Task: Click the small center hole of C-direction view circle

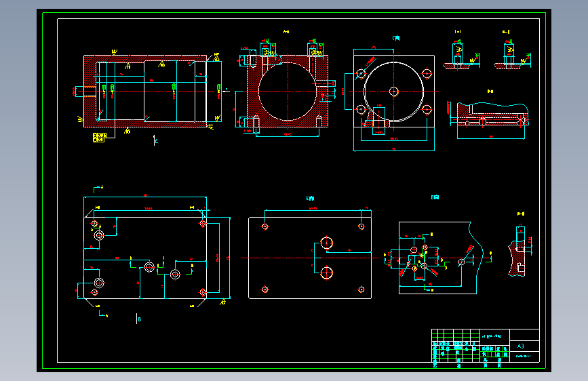Action: tap(394, 92)
